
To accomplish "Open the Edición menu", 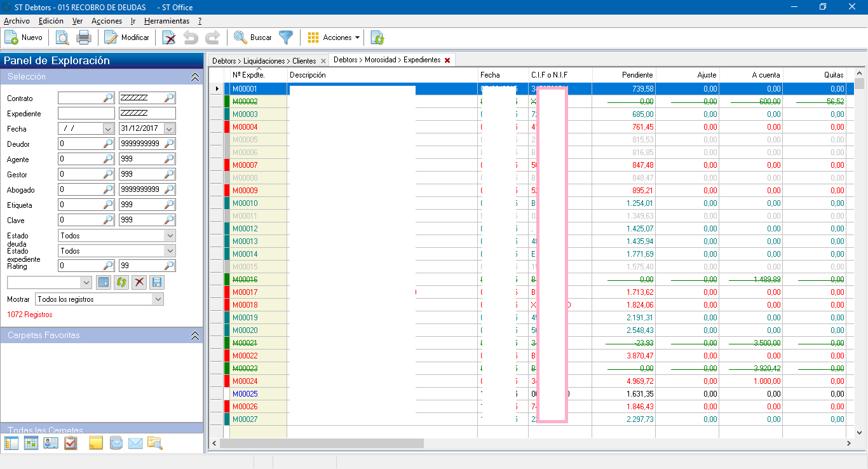I will pos(51,21).
